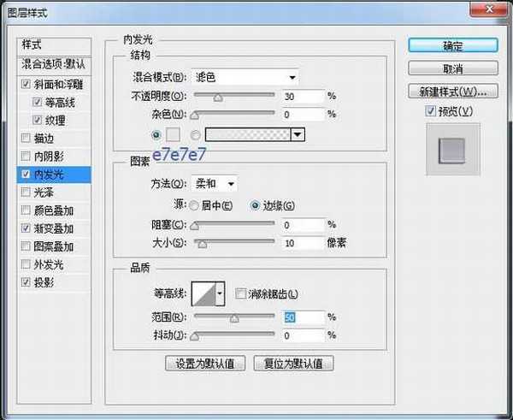Viewport: 513px width, 420px height.
Task: Click the 确定 confirm button
Action: [452, 46]
